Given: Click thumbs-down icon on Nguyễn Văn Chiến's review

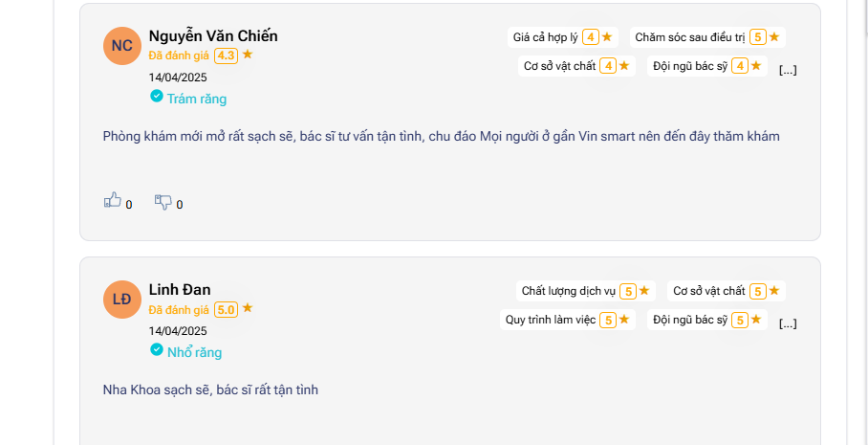Looking at the screenshot, I should tap(163, 202).
